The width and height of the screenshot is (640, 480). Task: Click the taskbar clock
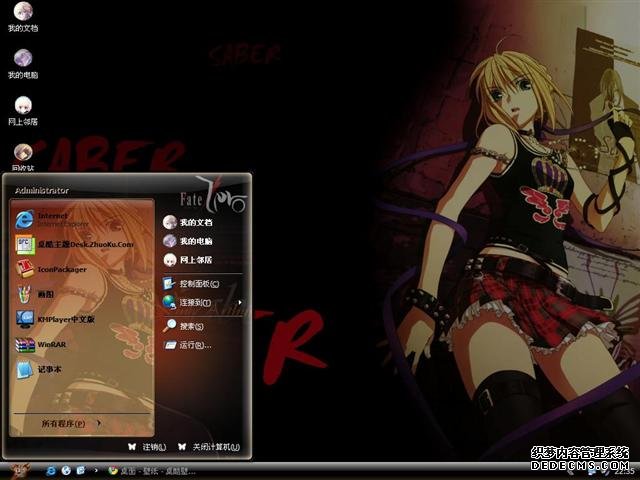click(x=624, y=472)
